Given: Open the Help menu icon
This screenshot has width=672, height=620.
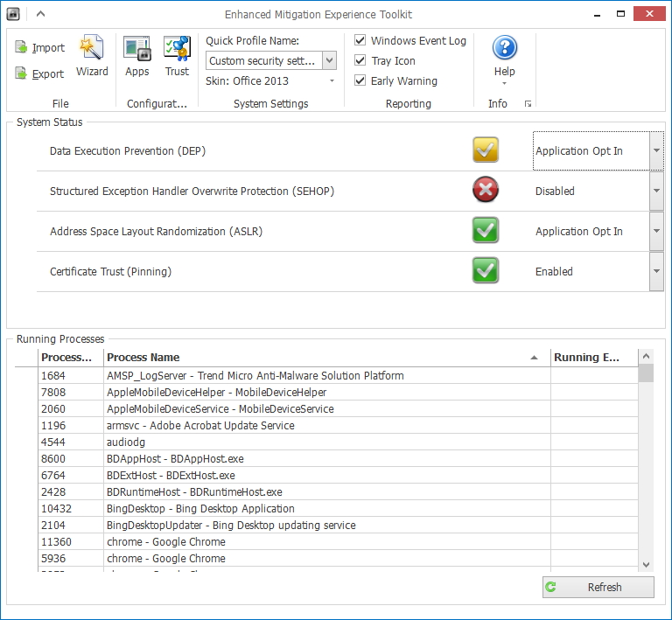Looking at the screenshot, I should coord(504,47).
